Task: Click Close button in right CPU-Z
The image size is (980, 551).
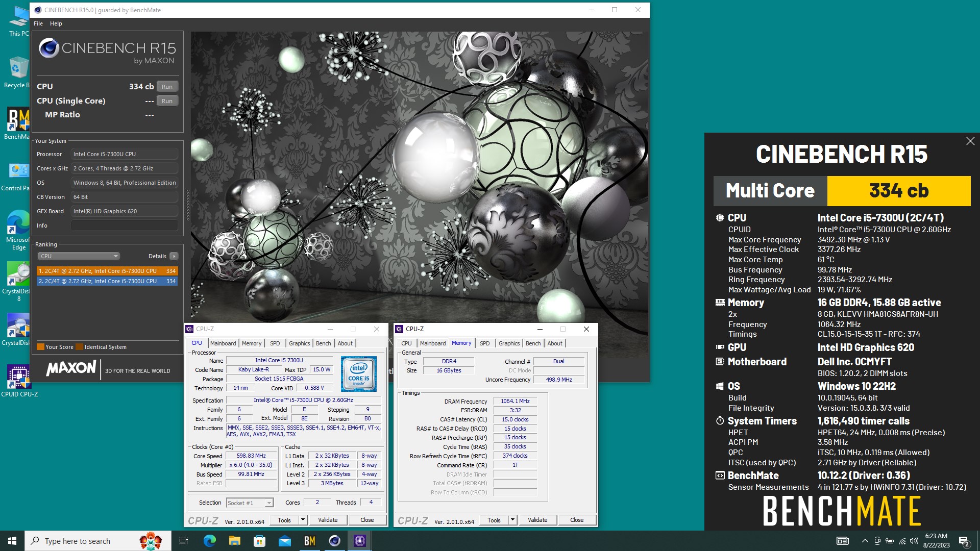Action: tap(577, 520)
